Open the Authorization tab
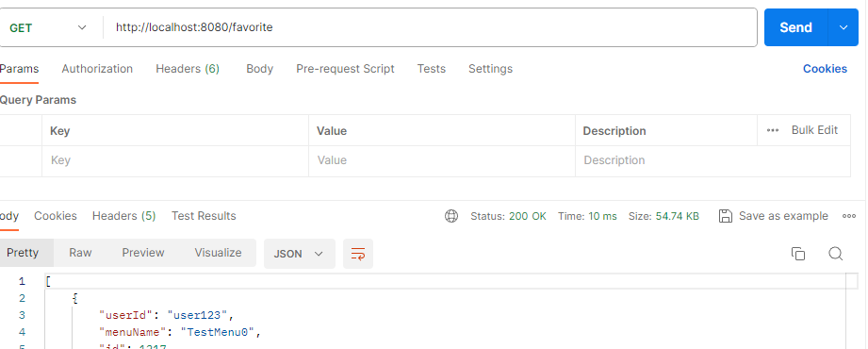Screen dimensions: 868x349 pyautogui.click(x=97, y=69)
